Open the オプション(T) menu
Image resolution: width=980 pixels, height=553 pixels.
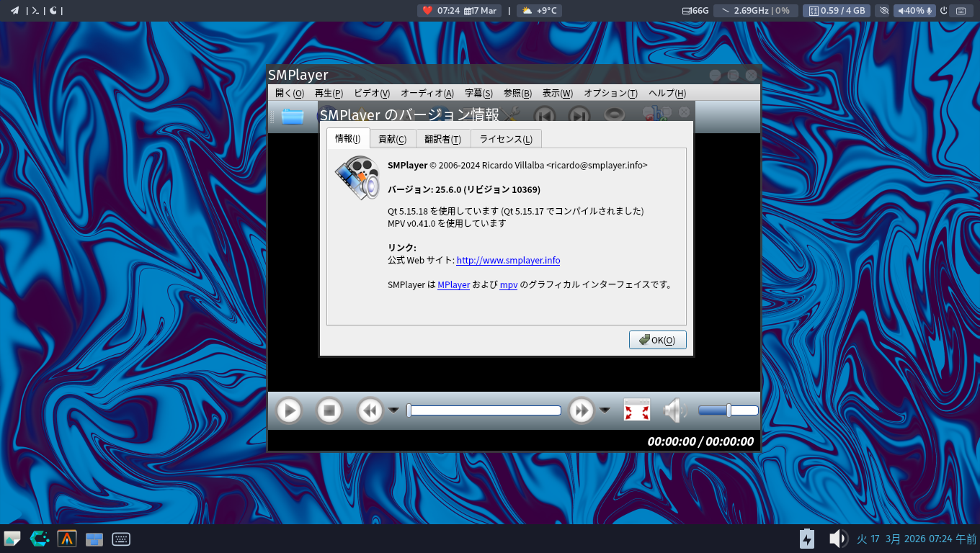click(610, 93)
